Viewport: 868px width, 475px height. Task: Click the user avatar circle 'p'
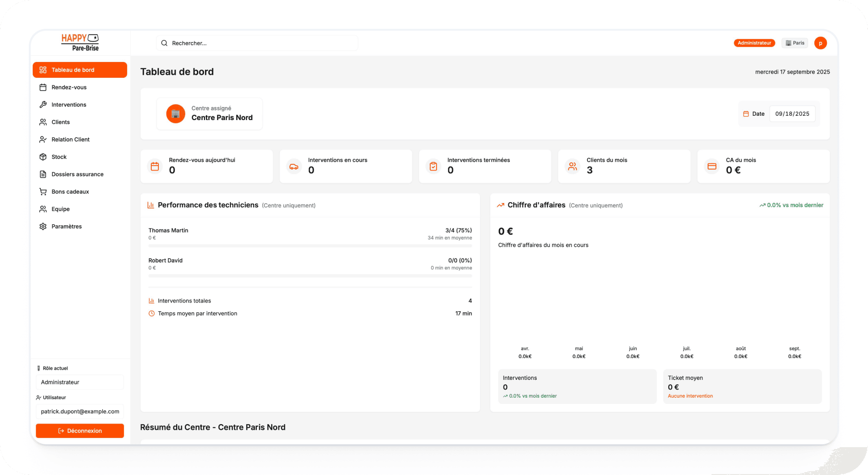(820, 43)
